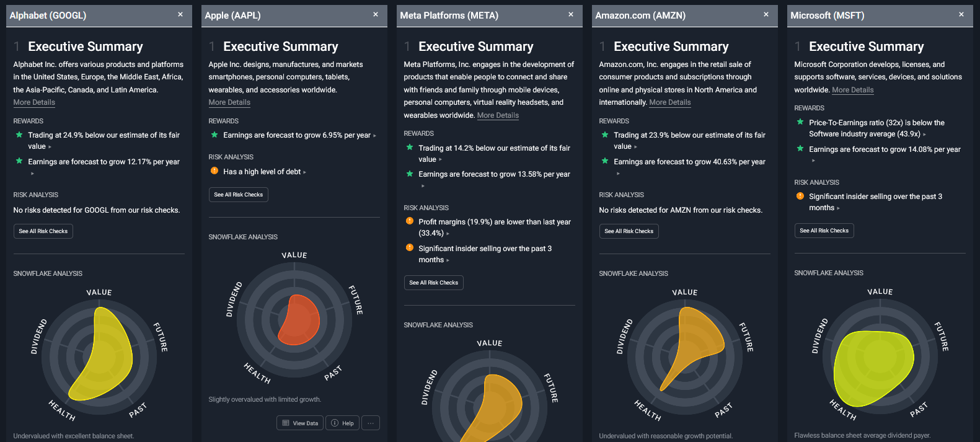Click warning icon beside Meta profit margins risk

tap(410, 221)
